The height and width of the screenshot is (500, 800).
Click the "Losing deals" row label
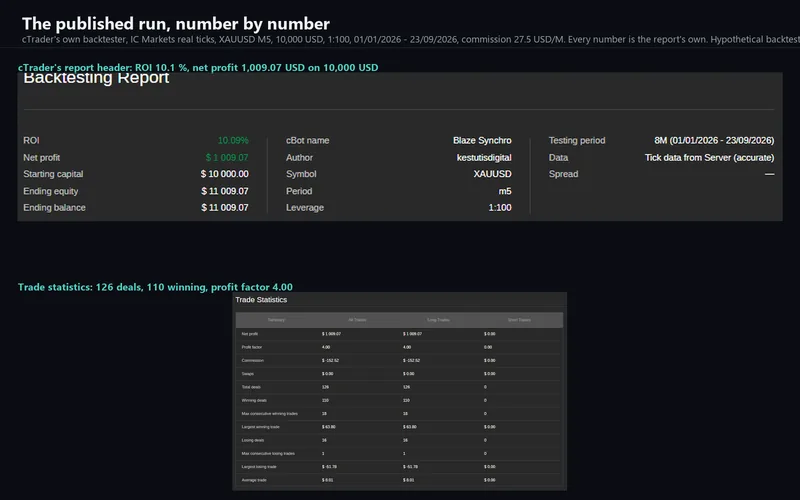click(253, 440)
